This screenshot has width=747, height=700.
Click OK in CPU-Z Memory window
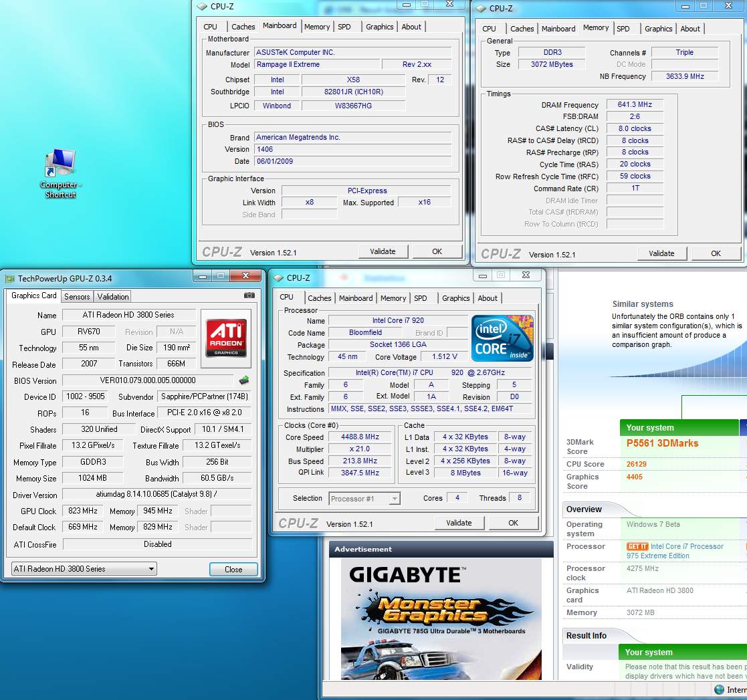[x=716, y=253]
